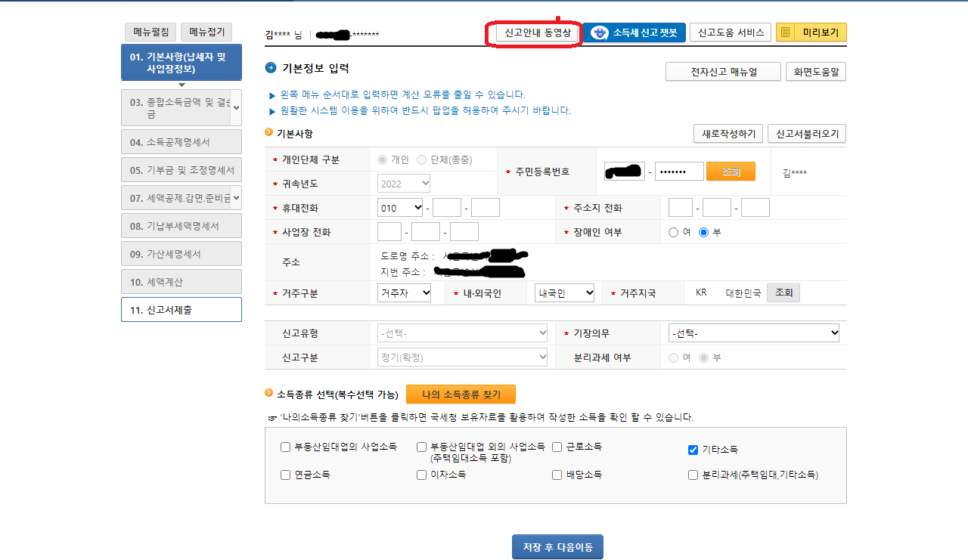Image resolution: width=968 pixels, height=560 pixels.
Task: Click 조회 next to 주민등록번호
Action: point(731,171)
